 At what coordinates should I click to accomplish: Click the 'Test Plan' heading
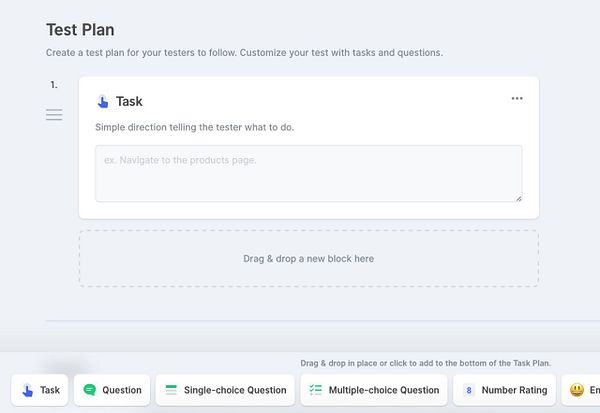point(80,30)
